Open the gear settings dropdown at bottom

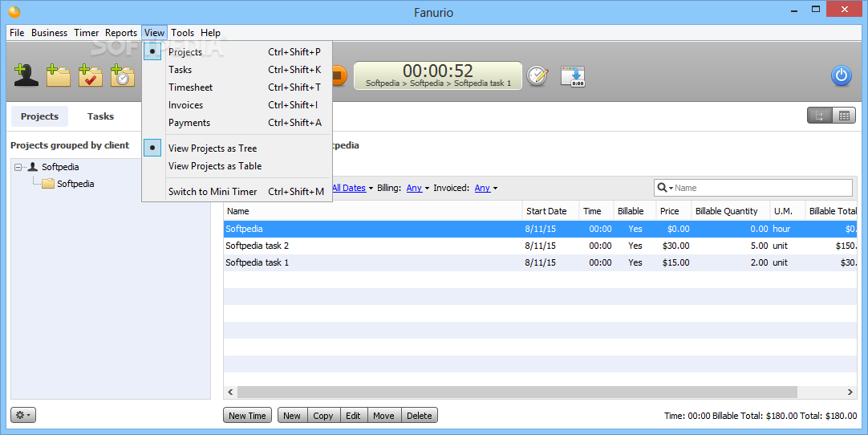23,415
